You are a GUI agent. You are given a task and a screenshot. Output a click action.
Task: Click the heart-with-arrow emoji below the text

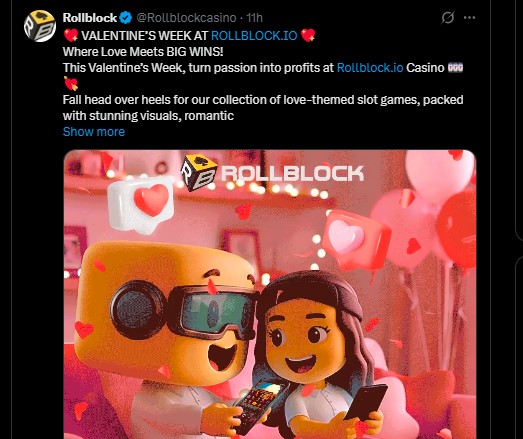[x=71, y=84]
